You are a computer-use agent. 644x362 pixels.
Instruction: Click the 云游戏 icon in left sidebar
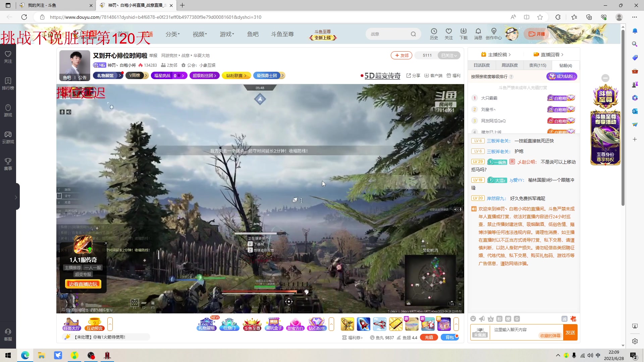[8, 137]
